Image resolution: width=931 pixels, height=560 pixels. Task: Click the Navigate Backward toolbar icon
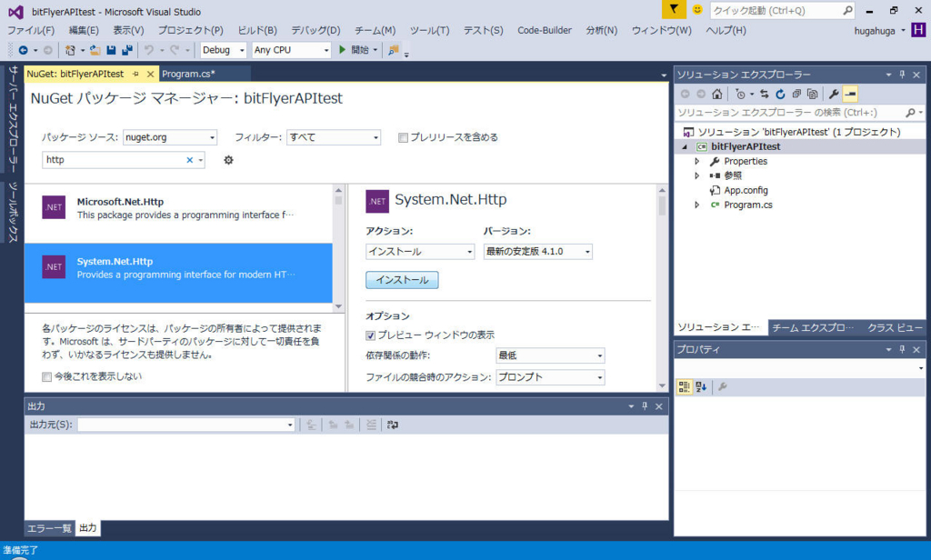[23, 51]
